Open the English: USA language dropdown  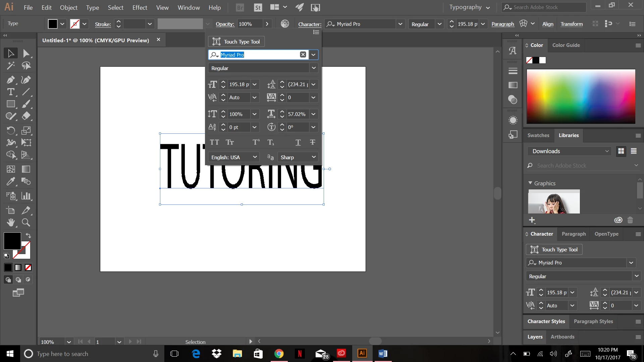click(x=234, y=157)
